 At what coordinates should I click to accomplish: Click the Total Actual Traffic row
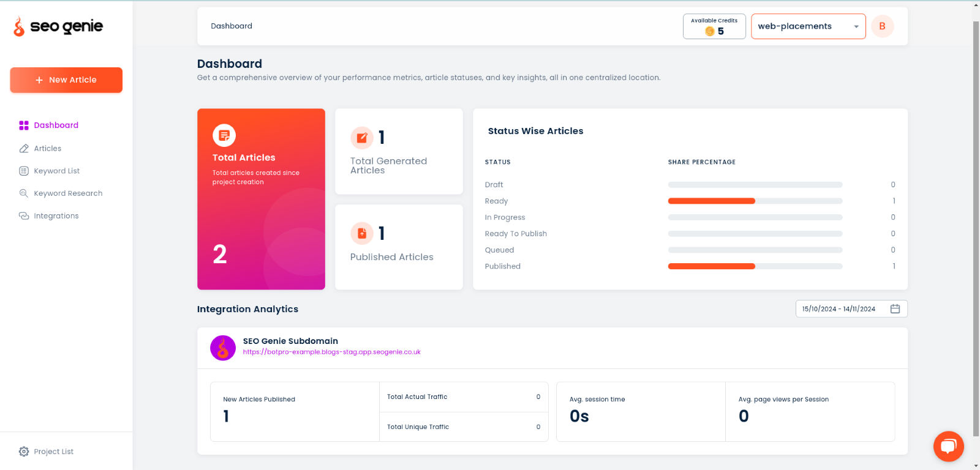coord(464,397)
